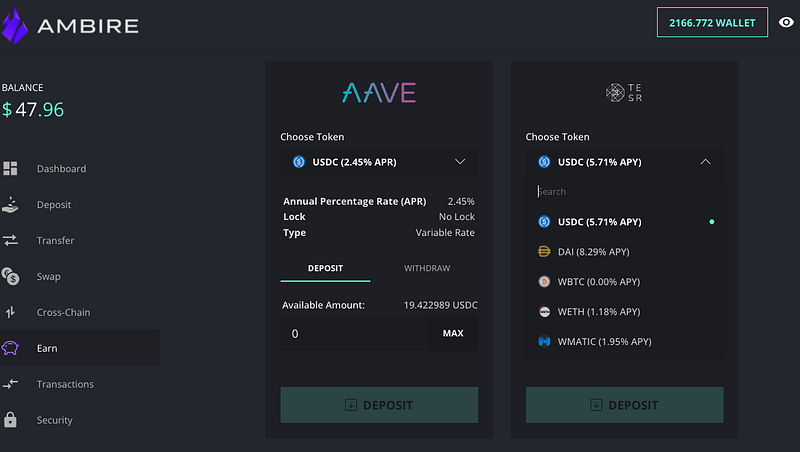Open the Transfer section
The height and width of the screenshot is (452, 800).
point(55,240)
